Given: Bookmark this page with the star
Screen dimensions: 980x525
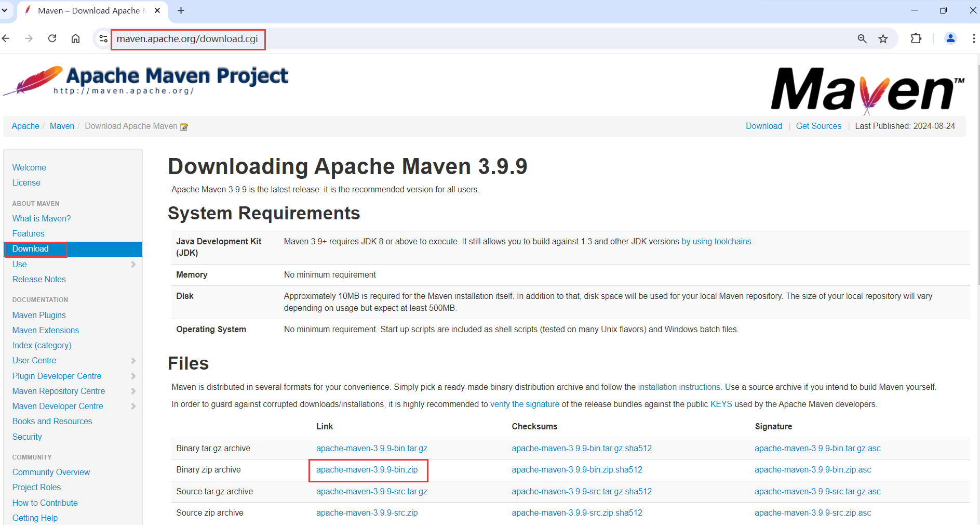Looking at the screenshot, I should click(x=883, y=38).
